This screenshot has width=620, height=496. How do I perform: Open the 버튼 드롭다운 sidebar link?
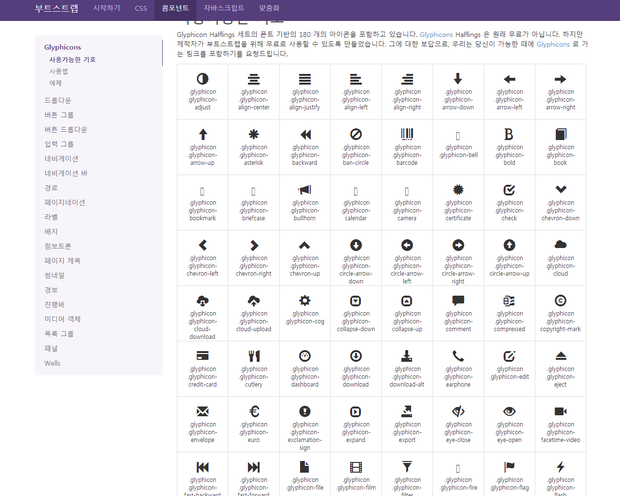66,129
